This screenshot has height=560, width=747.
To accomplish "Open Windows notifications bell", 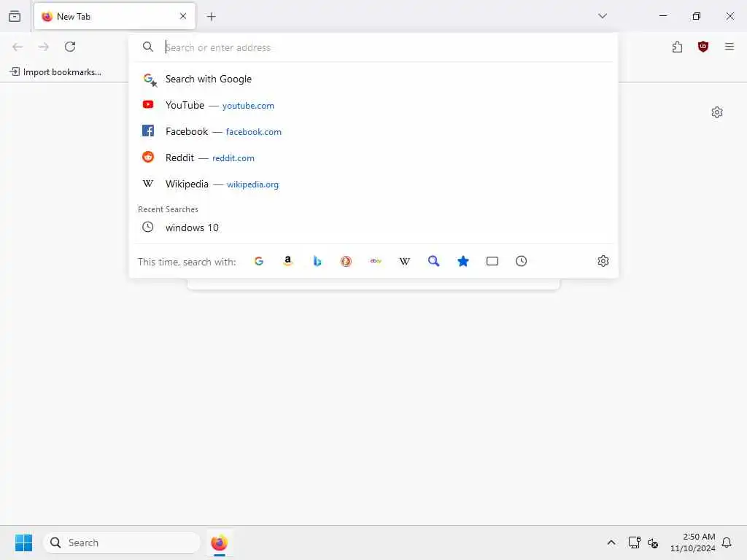I will [727, 542].
